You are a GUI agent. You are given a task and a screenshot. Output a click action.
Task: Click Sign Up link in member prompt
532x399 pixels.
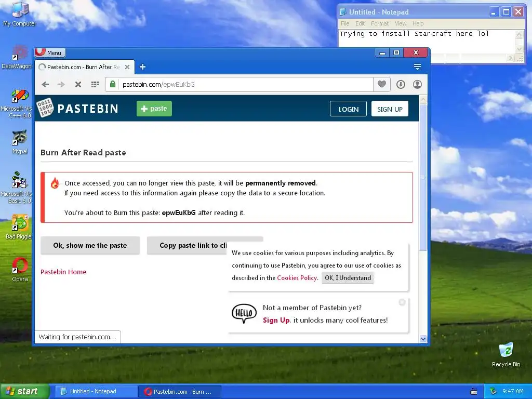276,320
